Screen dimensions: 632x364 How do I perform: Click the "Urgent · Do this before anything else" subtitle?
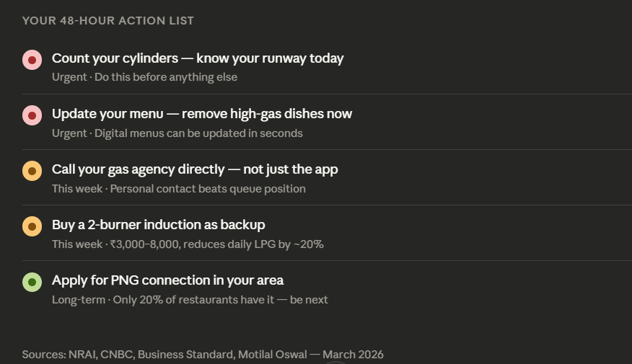[x=144, y=77]
